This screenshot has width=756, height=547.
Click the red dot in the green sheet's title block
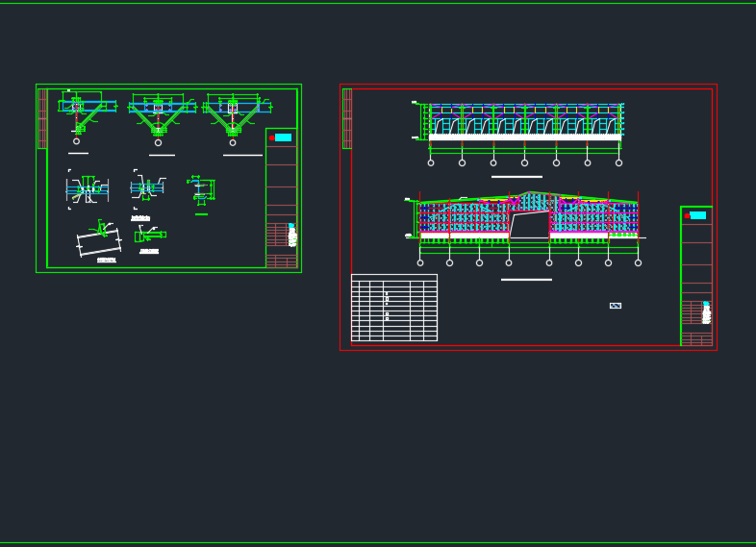[x=272, y=137]
